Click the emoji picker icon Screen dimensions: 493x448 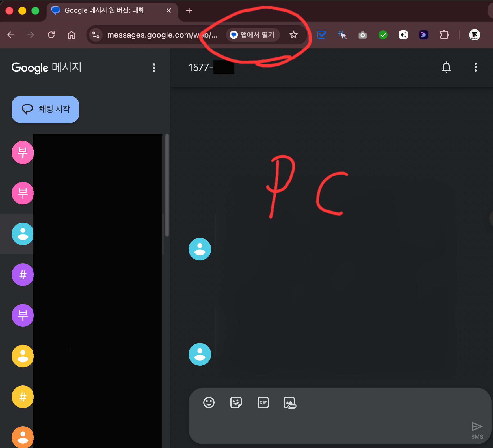point(209,402)
